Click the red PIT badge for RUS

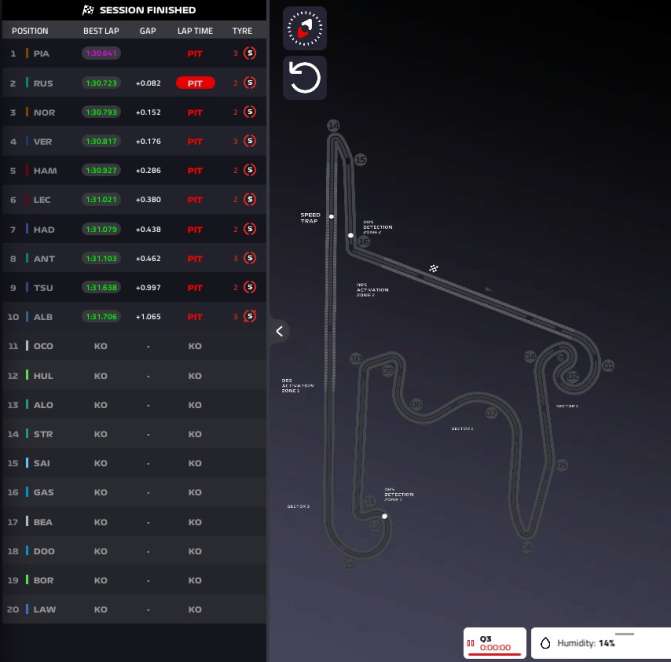(x=195, y=83)
